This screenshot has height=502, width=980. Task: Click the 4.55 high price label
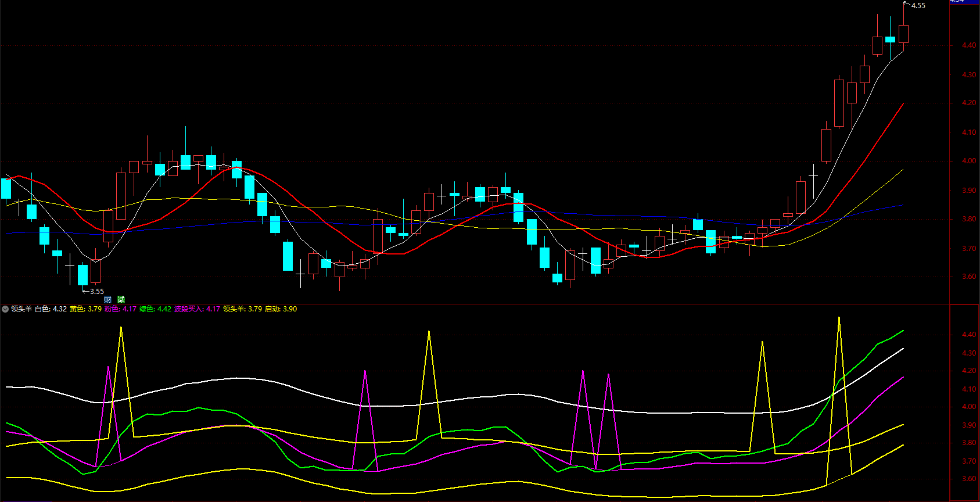(x=918, y=6)
